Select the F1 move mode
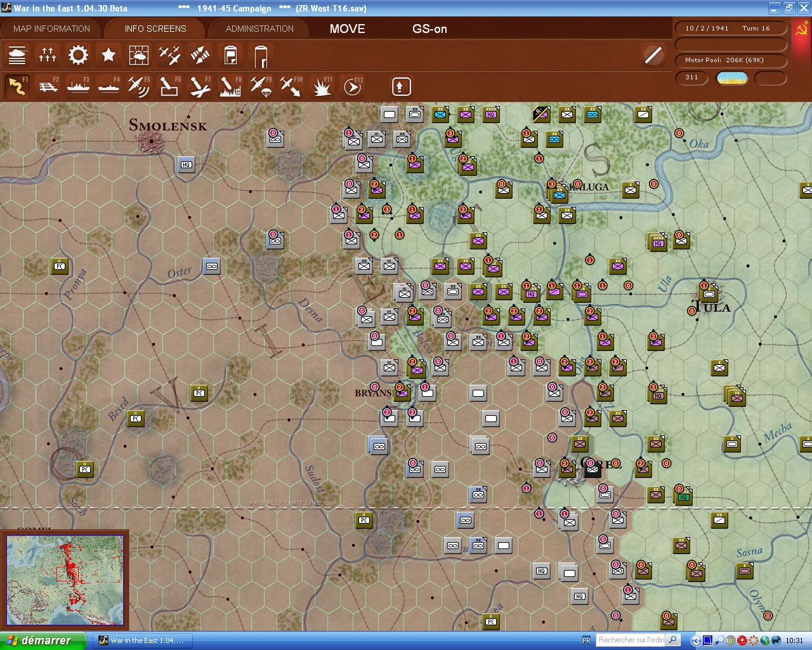 pos(17,86)
